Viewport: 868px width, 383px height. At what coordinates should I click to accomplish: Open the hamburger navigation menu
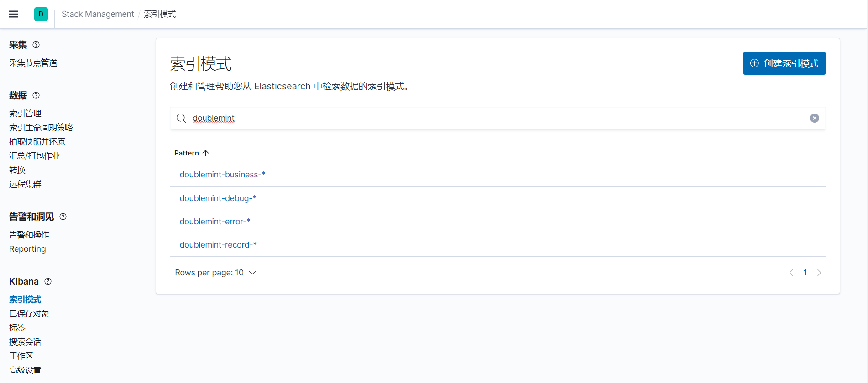click(x=14, y=14)
